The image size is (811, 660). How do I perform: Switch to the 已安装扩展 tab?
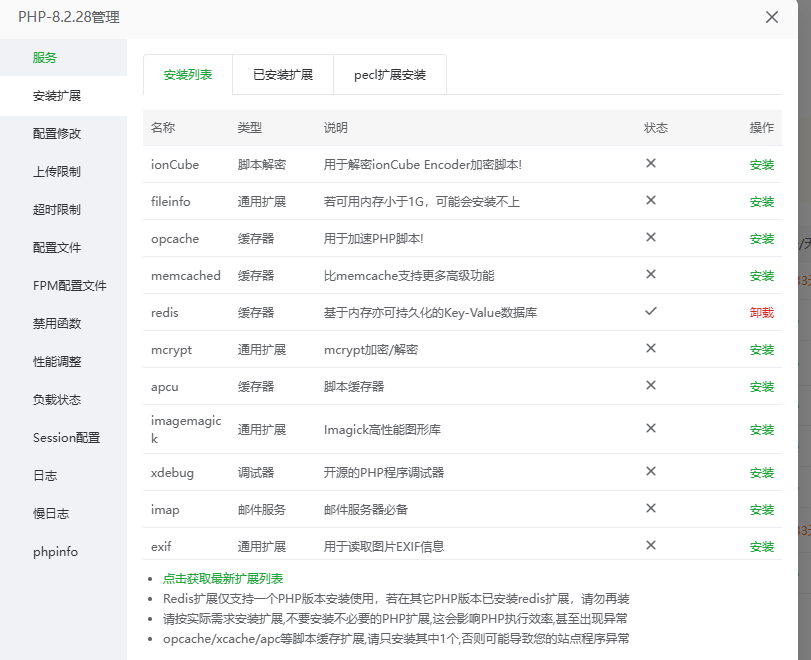(282, 75)
